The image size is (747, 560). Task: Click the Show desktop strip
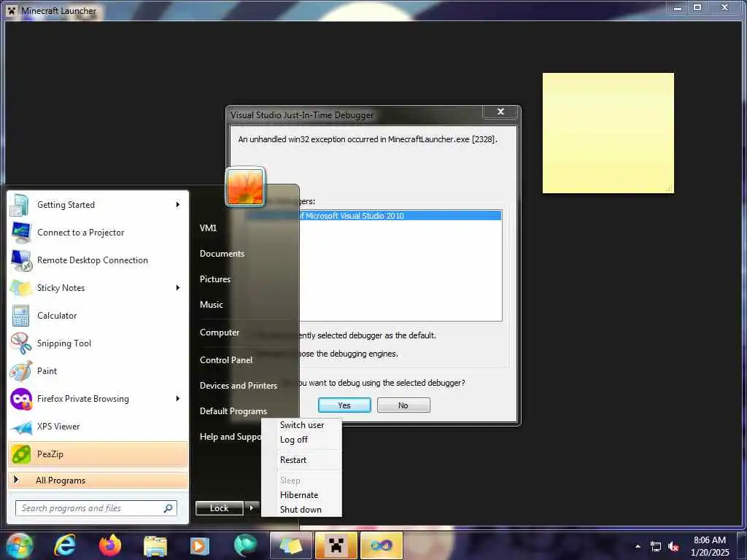coord(743,545)
